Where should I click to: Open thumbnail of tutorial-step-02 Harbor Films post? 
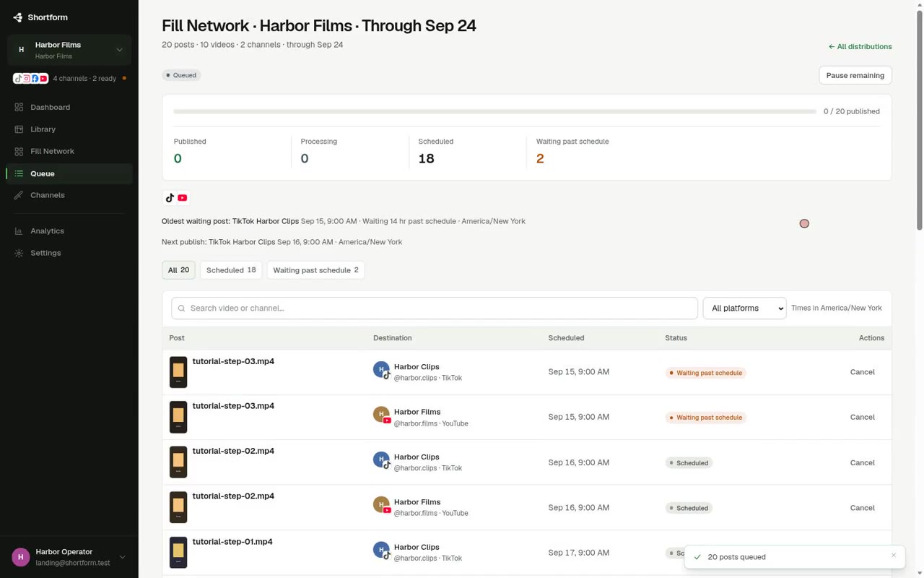(178, 507)
